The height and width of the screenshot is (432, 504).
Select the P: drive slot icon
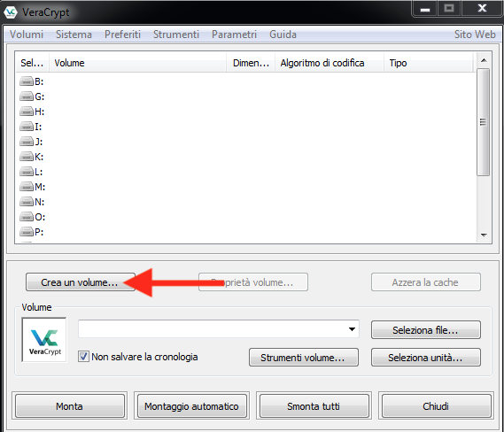coord(27,232)
